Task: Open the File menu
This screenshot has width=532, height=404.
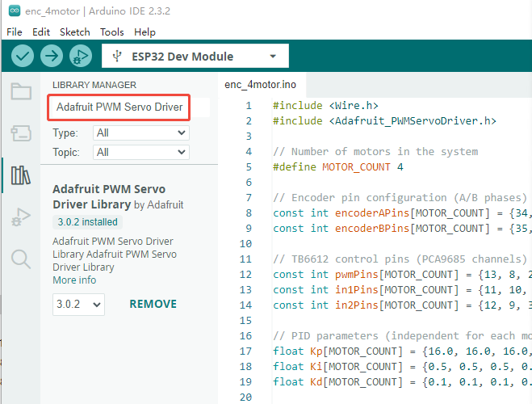Action: 15,32
